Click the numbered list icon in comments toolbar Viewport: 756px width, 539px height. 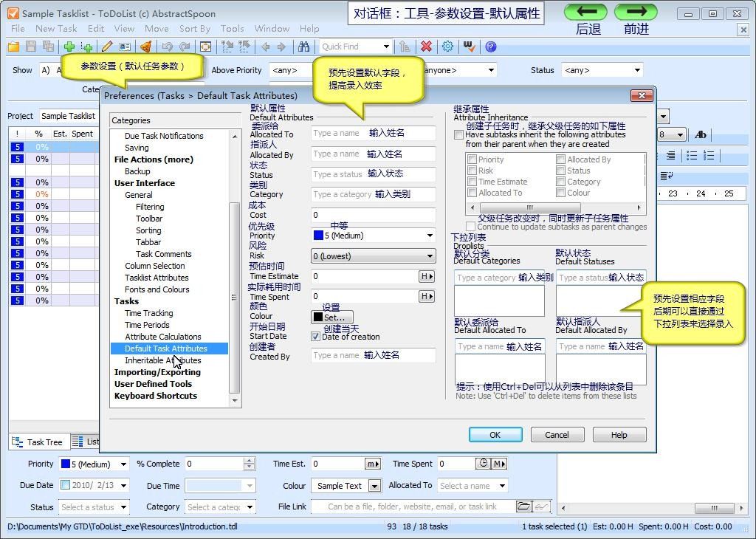(709, 155)
